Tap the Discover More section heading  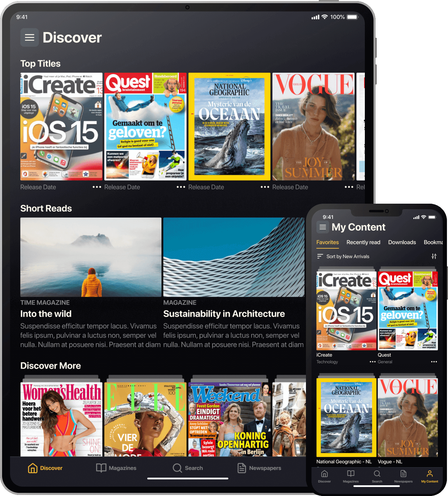click(x=51, y=366)
